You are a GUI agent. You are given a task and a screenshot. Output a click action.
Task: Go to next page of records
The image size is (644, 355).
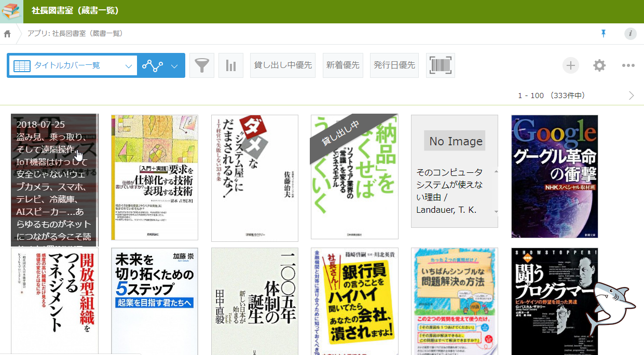click(x=632, y=95)
